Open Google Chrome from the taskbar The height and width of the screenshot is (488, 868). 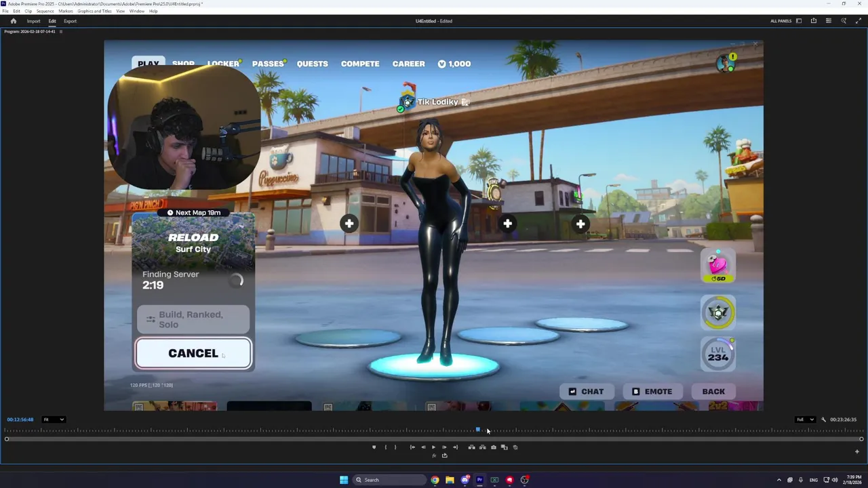(435, 480)
